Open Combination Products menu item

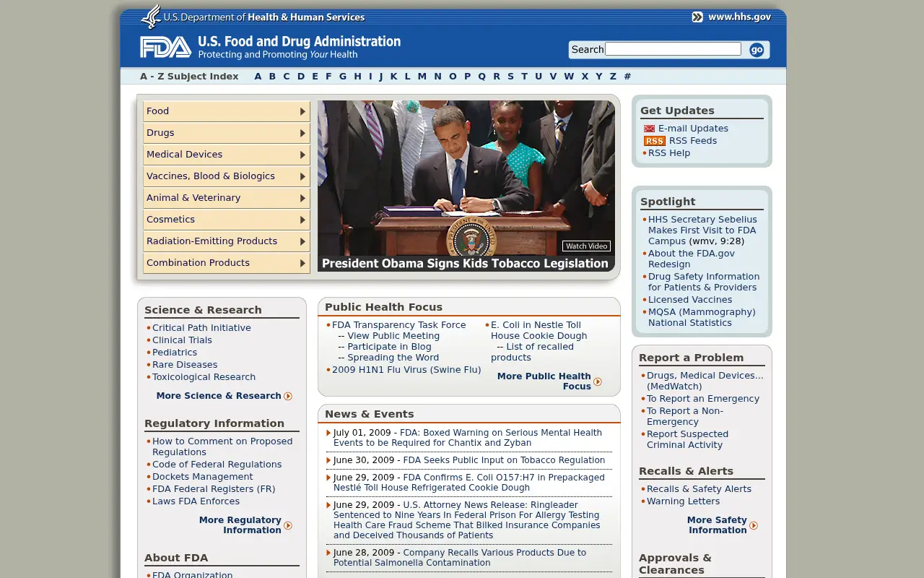click(x=227, y=263)
